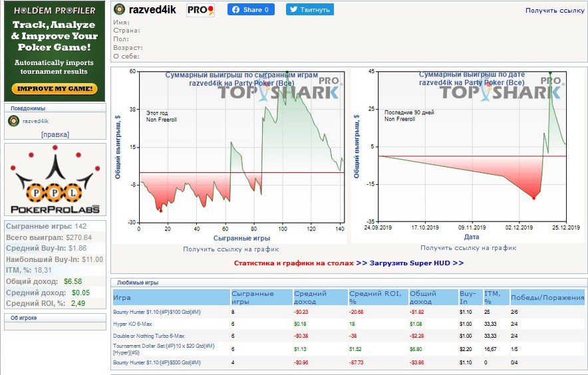Click the $2.20 buy-in cell
The image size is (588, 375).
click(x=466, y=349)
